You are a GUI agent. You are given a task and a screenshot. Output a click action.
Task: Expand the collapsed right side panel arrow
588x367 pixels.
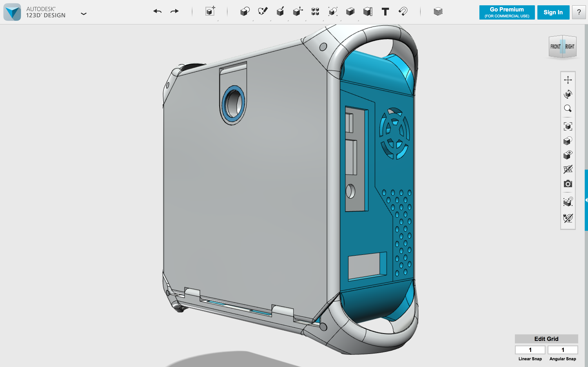tap(586, 200)
